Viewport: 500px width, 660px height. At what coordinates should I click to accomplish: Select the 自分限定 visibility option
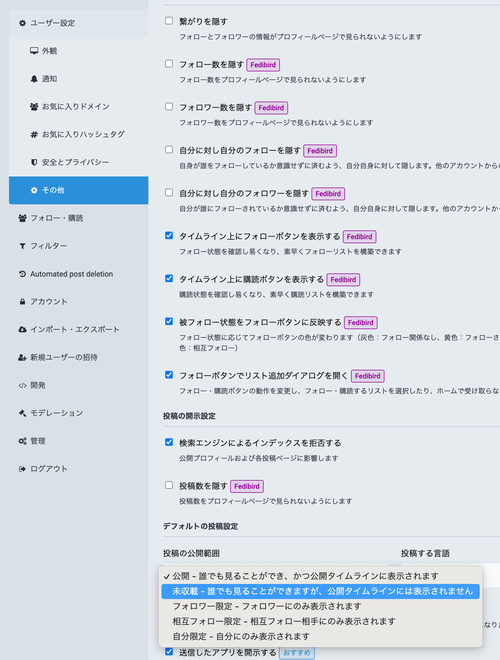[x=321, y=637]
